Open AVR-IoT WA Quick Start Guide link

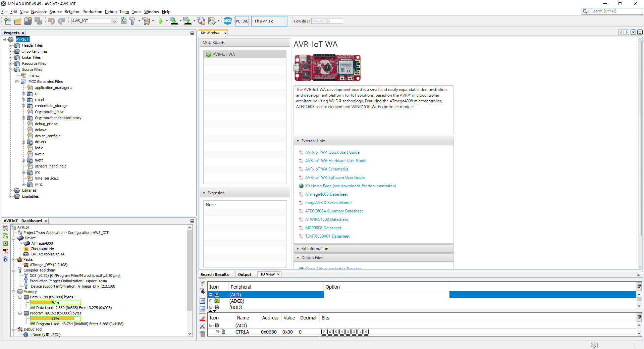tap(332, 152)
